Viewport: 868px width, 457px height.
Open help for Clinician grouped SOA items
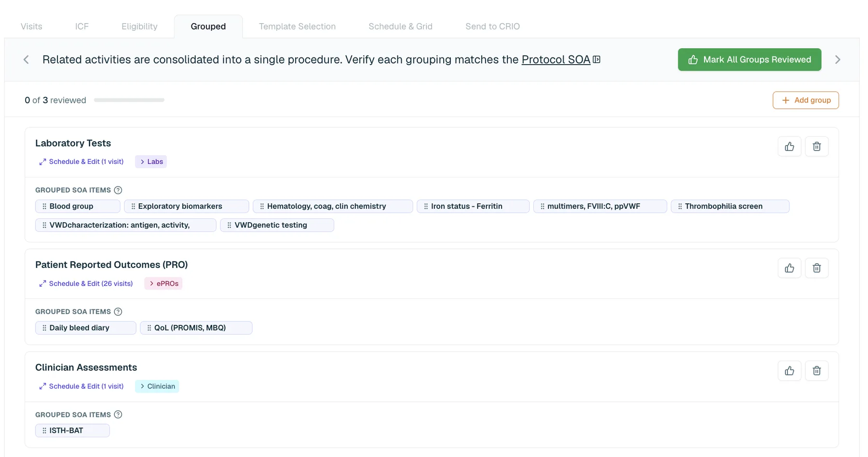(x=118, y=415)
